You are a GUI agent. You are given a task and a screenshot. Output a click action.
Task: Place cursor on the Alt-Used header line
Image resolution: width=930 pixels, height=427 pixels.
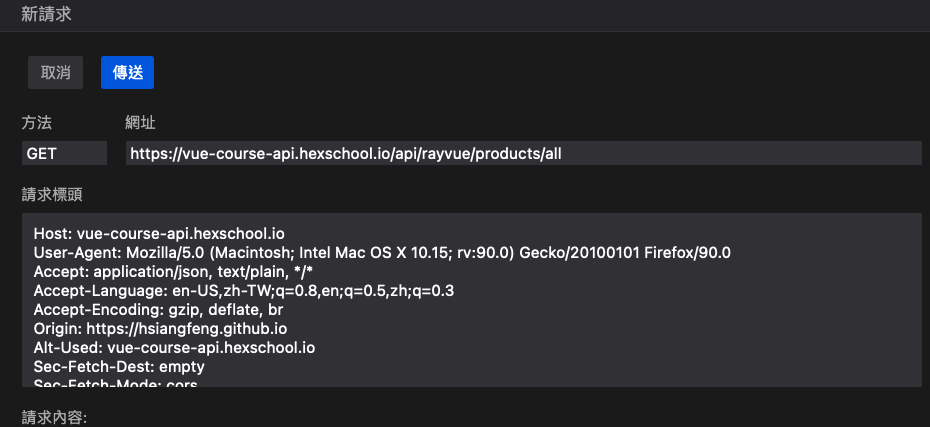177,348
